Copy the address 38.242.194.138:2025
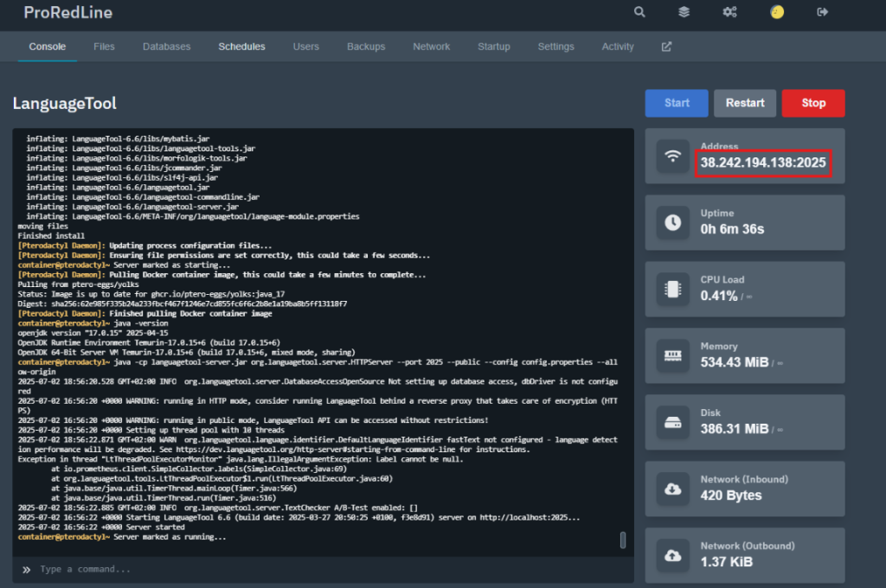This screenshot has width=886, height=588. (763, 163)
